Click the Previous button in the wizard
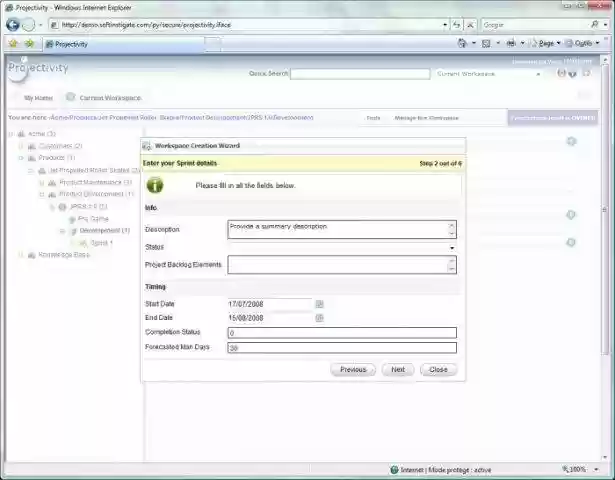Viewport: 615px width, 480px height. (x=353, y=369)
